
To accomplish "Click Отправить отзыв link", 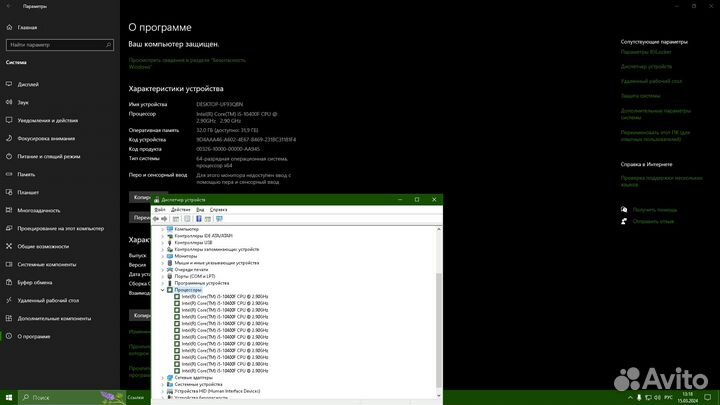I will click(x=653, y=221).
